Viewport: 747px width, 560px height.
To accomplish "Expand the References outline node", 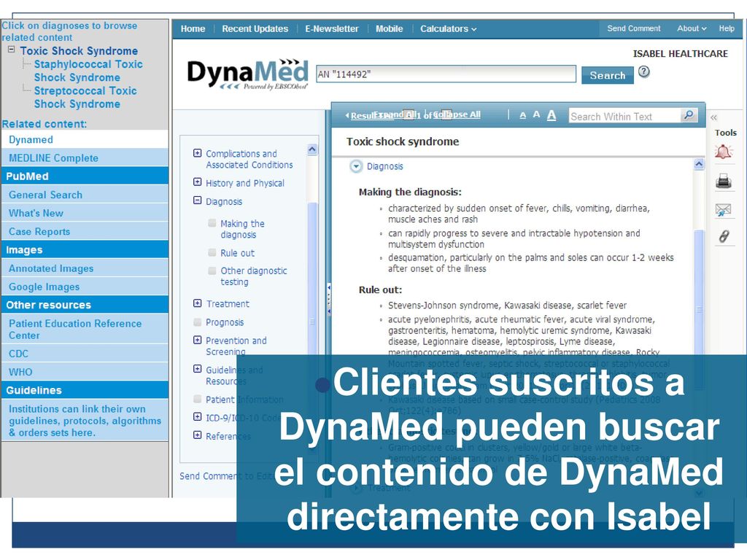I will pos(197,435).
